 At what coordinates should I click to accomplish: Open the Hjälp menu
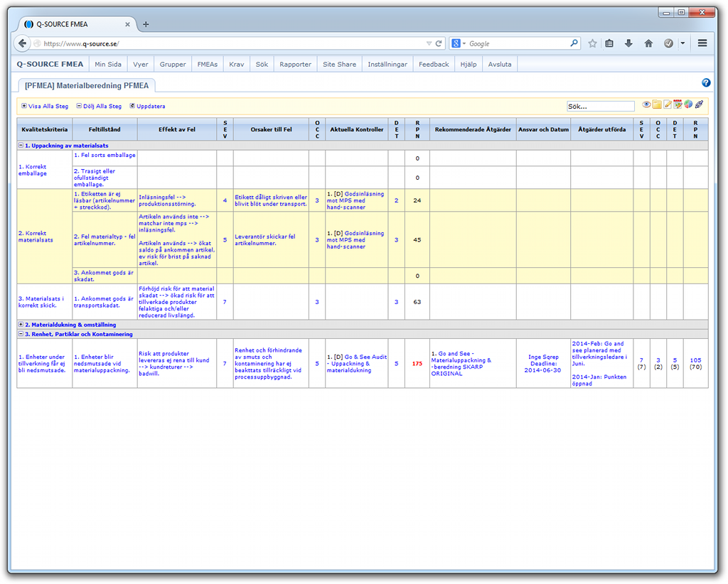click(x=469, y=65)
